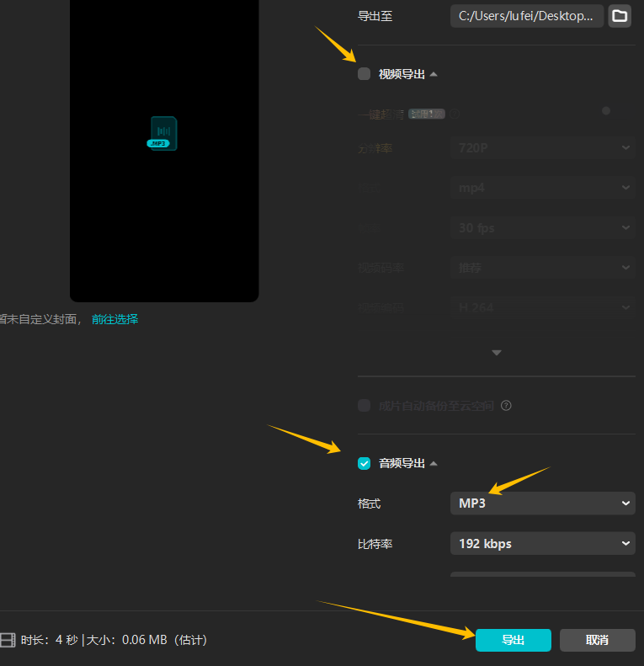644x666 pixels.
Task: Click the downward triangle to show more video settings
Action: coord(496,353)
